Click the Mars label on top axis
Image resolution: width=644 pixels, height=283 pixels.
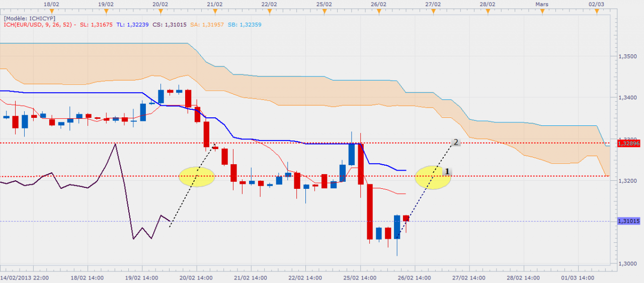pyautogui.click(x=542, y=4)
